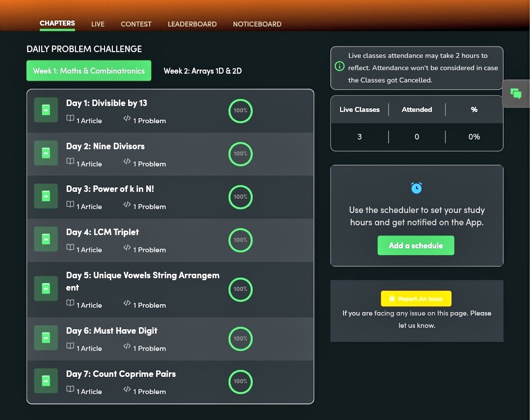This screenshot has width=530, height=420.
Task: Open Day 1: Divisible by 13
Action: 107,103
